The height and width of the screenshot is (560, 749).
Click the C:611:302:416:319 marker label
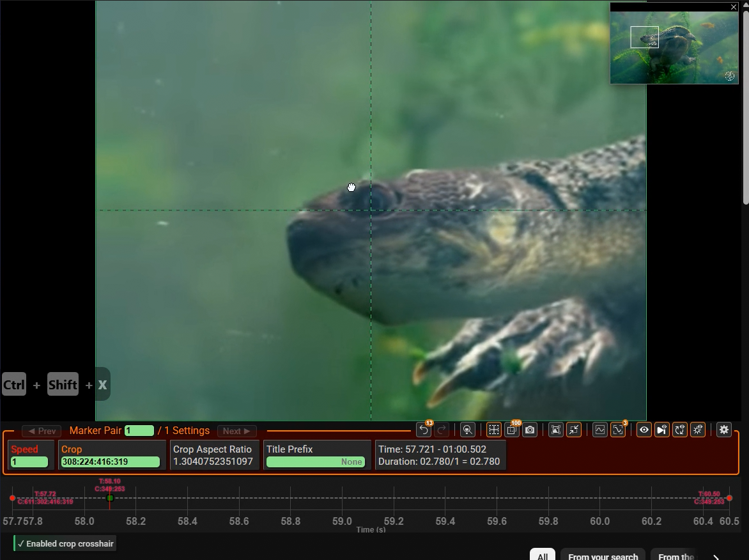click(45, 501)
